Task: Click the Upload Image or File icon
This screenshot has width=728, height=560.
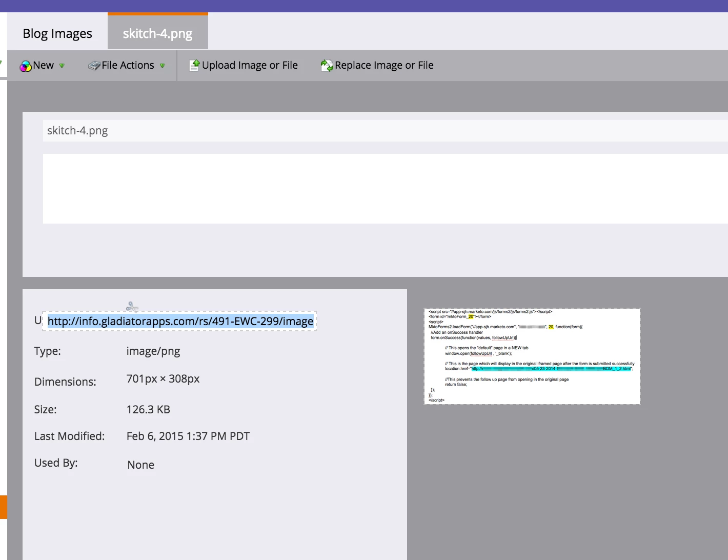Action: [x=194, y=65]
